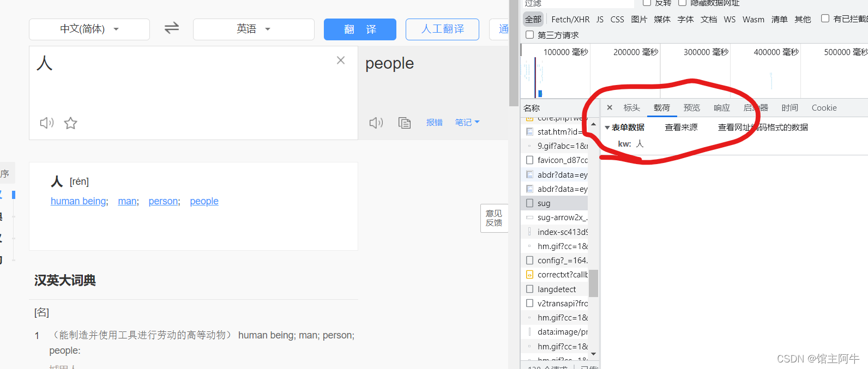Switch to 时间 timing tab
The image size is (868, 369).
point(789,108)
